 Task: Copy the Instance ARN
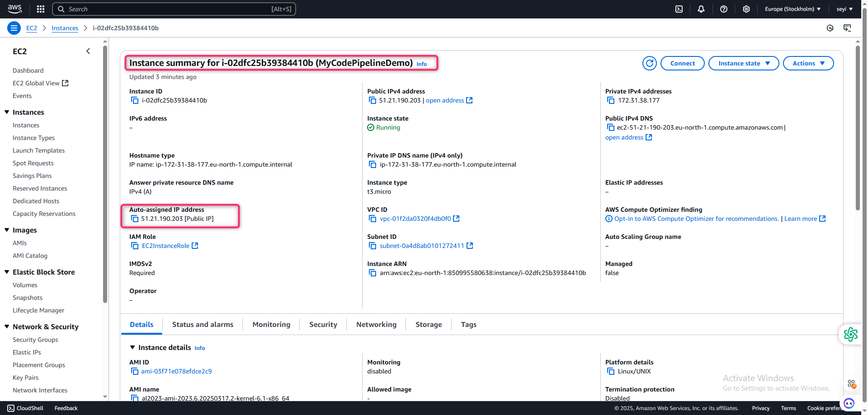[x=373, y=273]
